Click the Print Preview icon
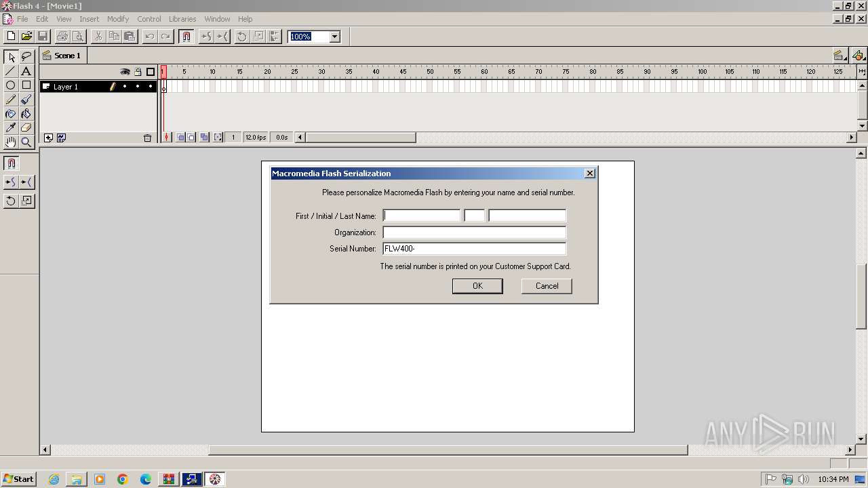Image resolution: width=868 pixels, height=488 pixels. tap(78, 37)
